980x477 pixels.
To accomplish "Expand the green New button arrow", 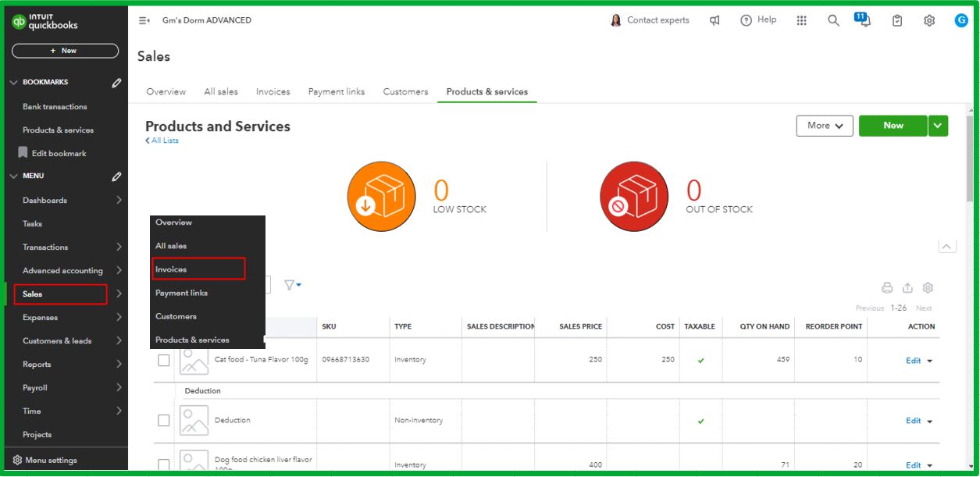I will (x=939, y=126).
